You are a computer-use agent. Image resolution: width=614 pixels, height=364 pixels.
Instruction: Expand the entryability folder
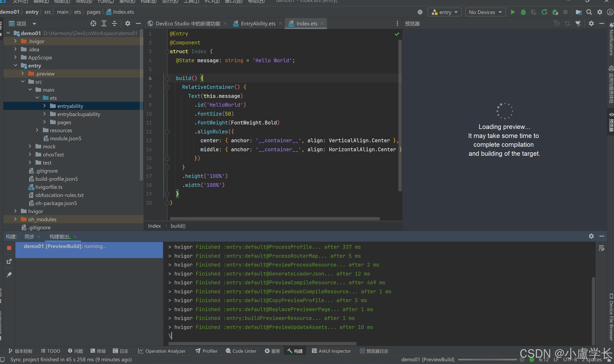[44, 106]
